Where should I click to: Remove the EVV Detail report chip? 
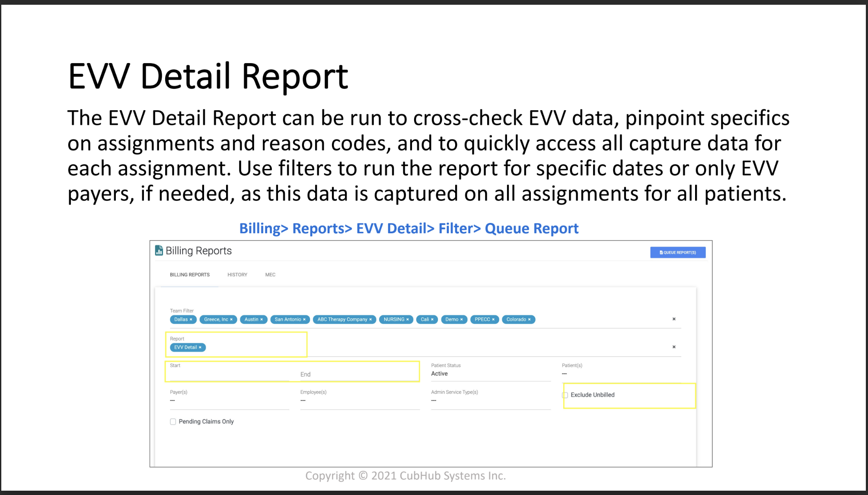point(200,347)
